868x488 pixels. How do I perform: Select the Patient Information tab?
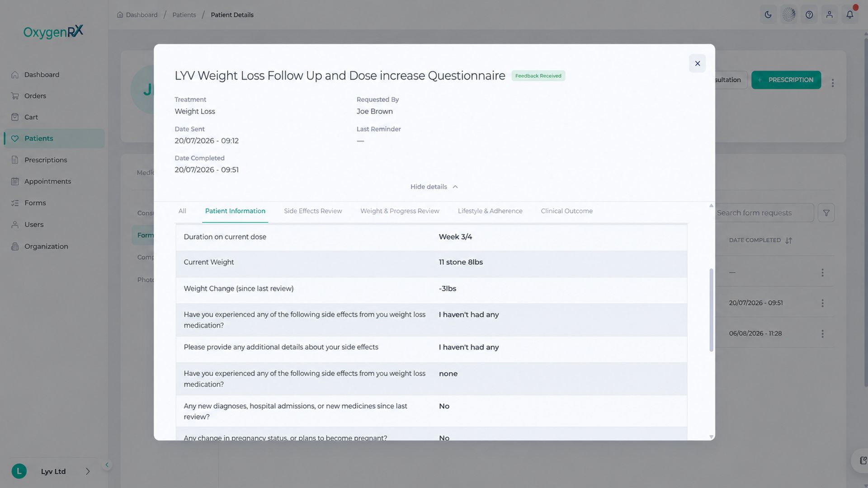pos(235,211)
